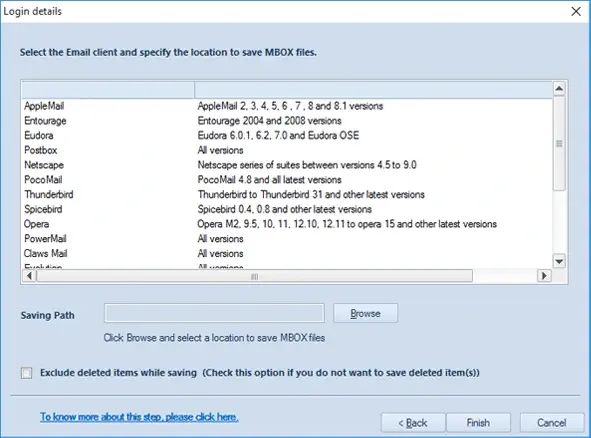Open the 'To know more about this step' link
The width and height of the screenshot is (591, 438).
click(x=139, y=417)
